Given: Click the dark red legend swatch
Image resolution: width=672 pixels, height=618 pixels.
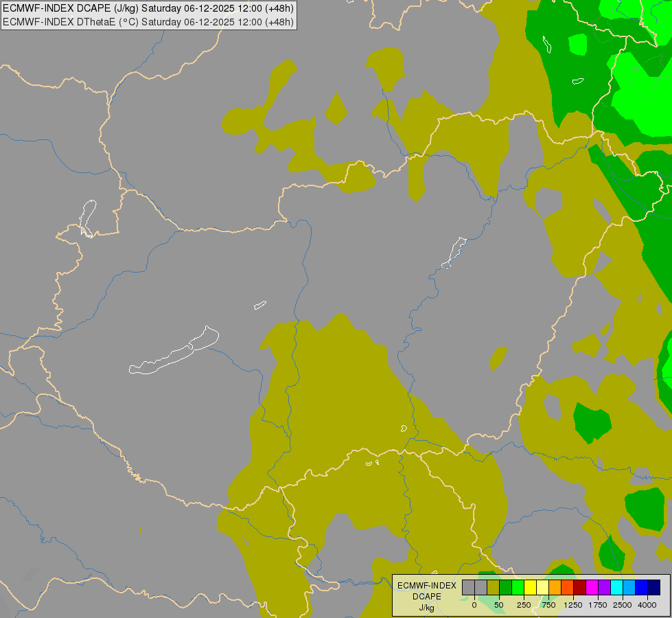Looking at the screenshot, I should coord(580,587).
